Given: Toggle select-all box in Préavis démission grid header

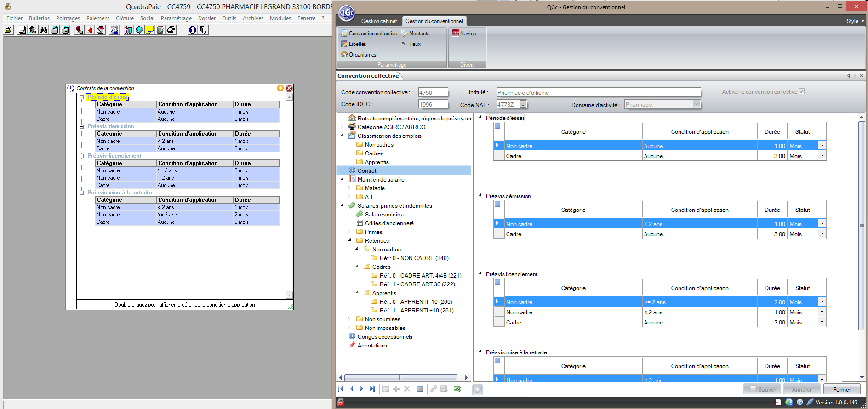Looking at the screenshot, I should [x=497, y=204].
